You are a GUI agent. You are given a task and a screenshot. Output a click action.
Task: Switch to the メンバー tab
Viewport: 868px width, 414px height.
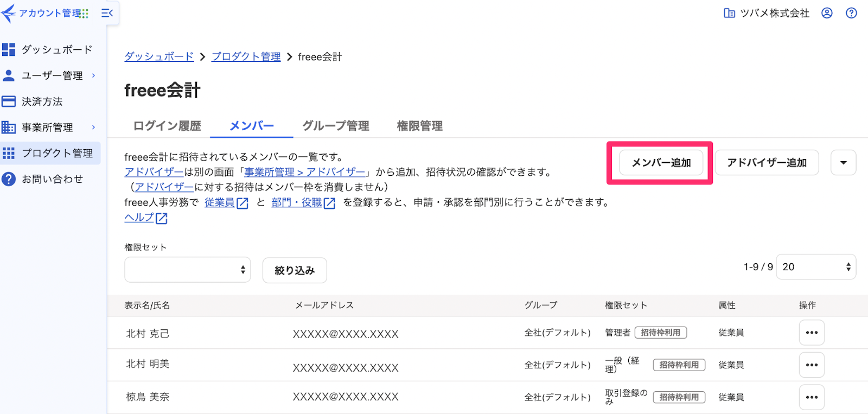252,126
